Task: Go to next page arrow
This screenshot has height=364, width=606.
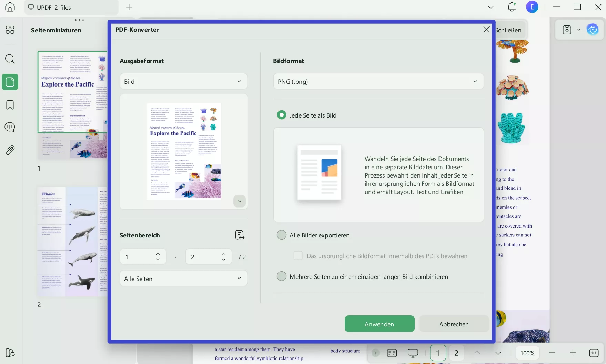Action: [x=498, y=353]
